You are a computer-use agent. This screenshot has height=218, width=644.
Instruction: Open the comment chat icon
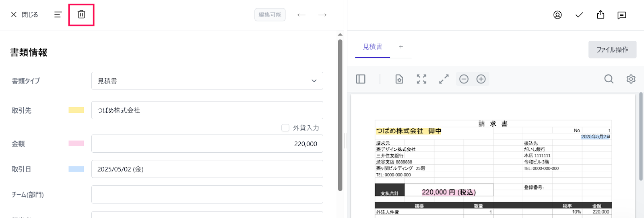pos(622,15)
